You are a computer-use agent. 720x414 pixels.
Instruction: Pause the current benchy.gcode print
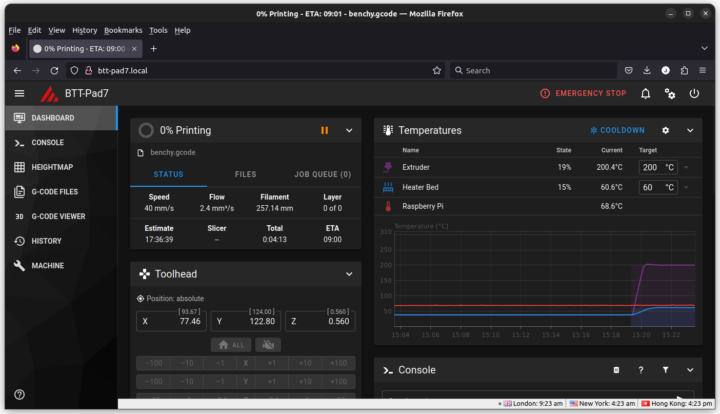point(324,130)
